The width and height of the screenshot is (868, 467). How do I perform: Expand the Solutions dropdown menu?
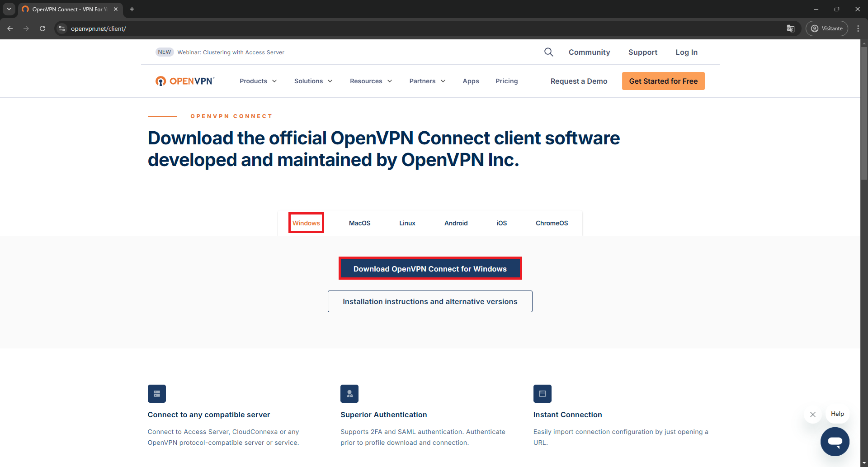point(313,81)
